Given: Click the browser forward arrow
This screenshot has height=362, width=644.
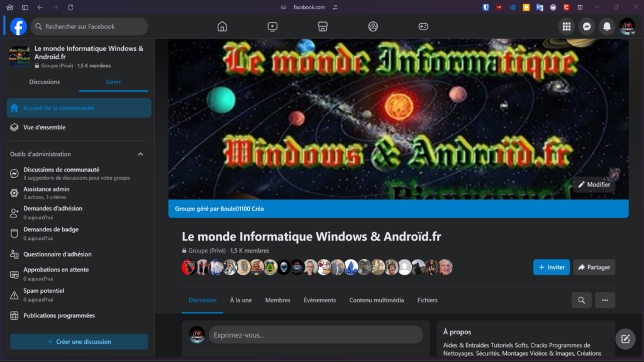Looking at the screenshot, I should coord(55,8).
